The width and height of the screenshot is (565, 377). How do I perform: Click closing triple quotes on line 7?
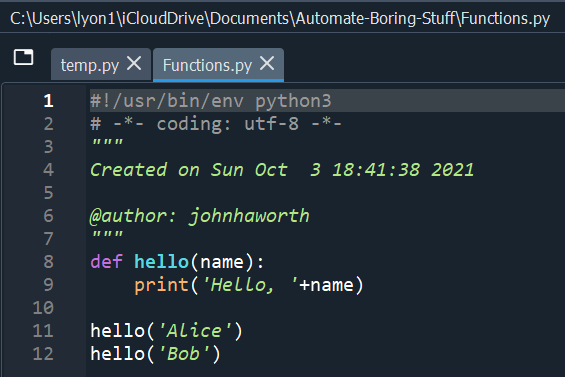click(107, 235)
